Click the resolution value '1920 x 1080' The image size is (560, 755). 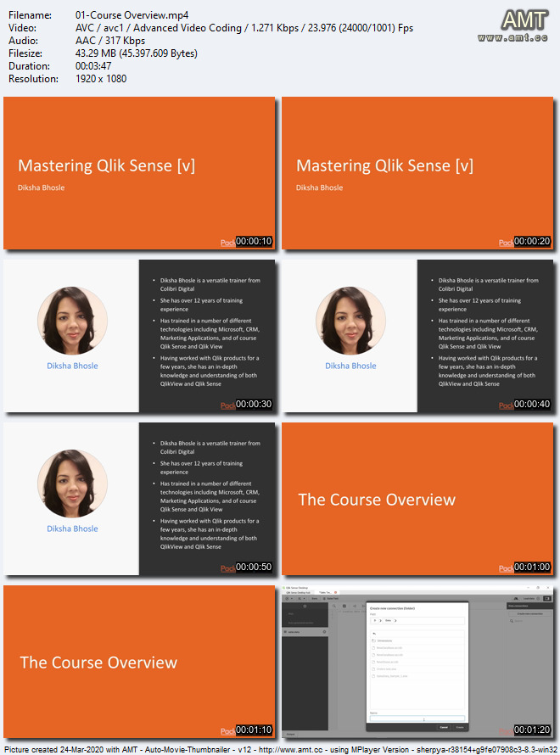(101, 79)
